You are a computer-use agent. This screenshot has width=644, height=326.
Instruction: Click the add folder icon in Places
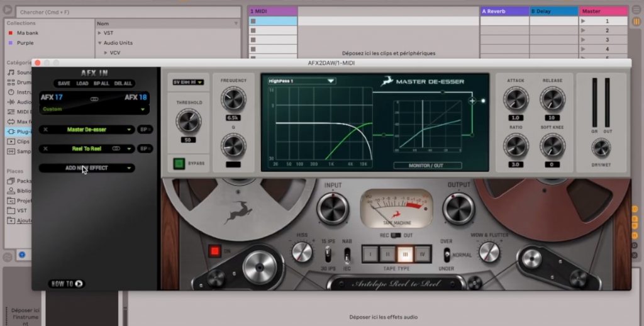point(11,220)
